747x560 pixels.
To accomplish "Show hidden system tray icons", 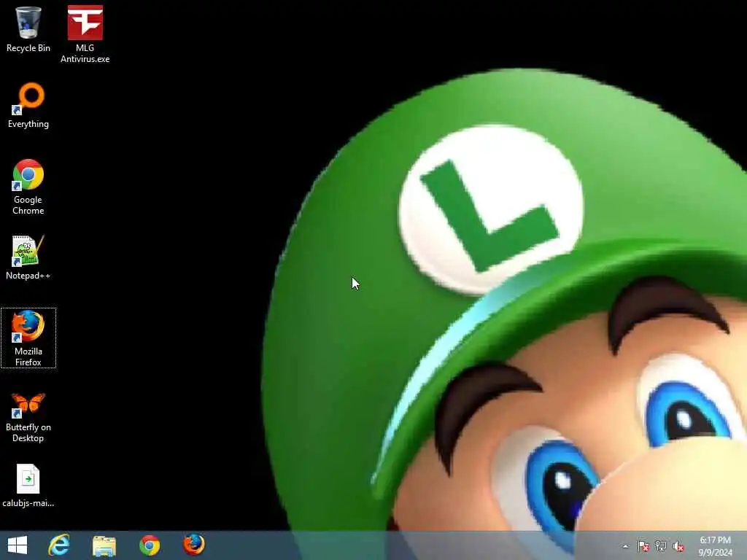I will 625,546.
